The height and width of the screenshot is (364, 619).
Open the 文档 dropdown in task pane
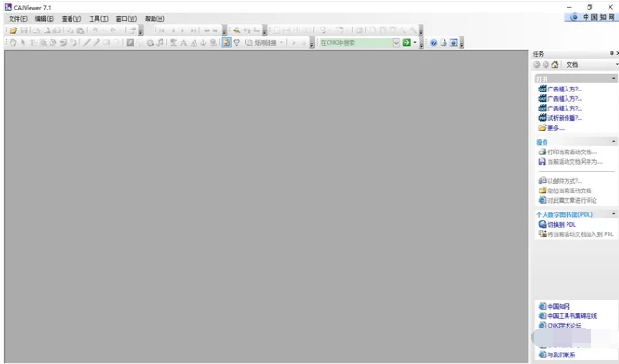pyautogui.click(x=617, y=64)
